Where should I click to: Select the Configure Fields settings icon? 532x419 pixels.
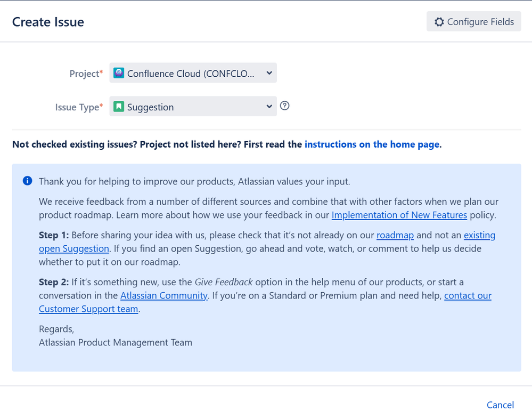pyautogui.click(x=439, y=21)
